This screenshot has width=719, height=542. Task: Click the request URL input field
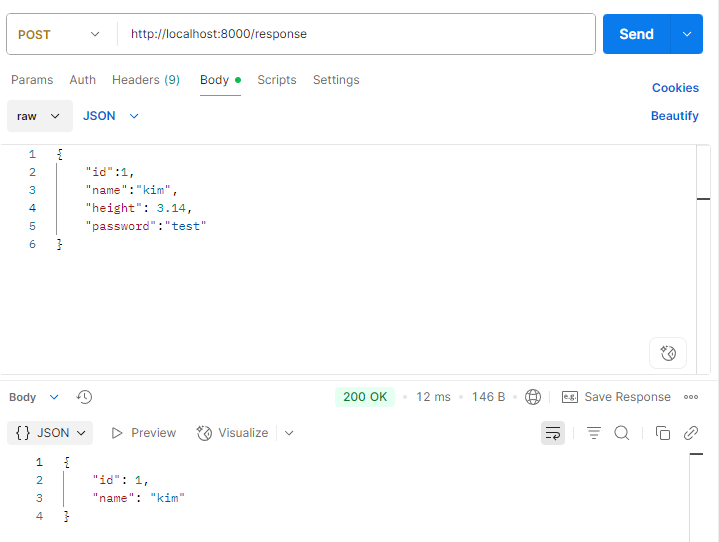pyautogui.click(x=356, y=34)
